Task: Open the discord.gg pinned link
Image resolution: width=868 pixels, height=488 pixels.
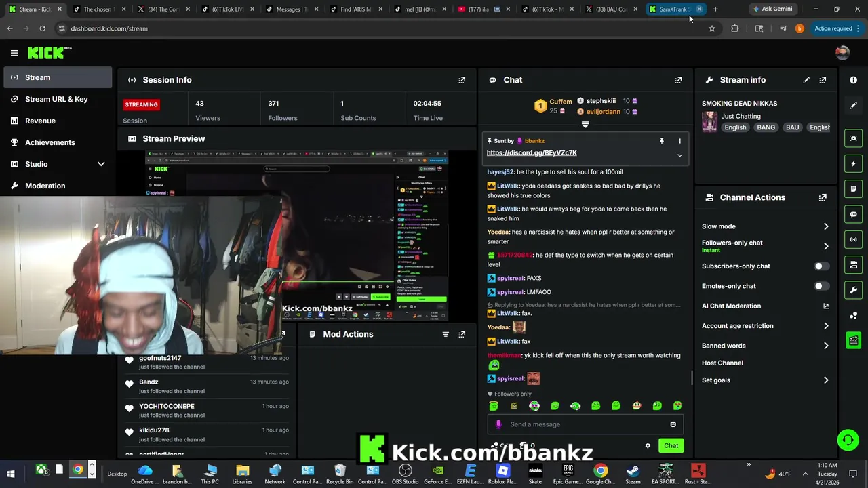Action: [x=532, y=153]
